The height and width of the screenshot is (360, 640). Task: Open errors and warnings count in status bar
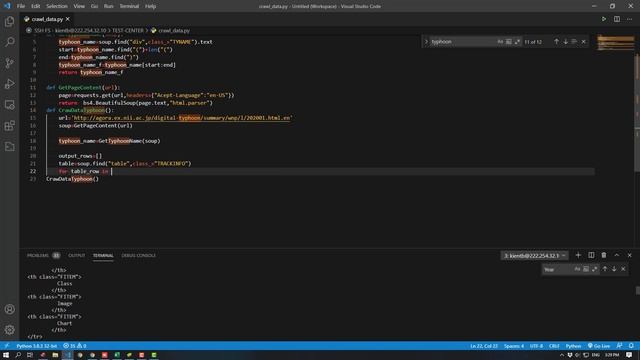click(x=75, y=346)
